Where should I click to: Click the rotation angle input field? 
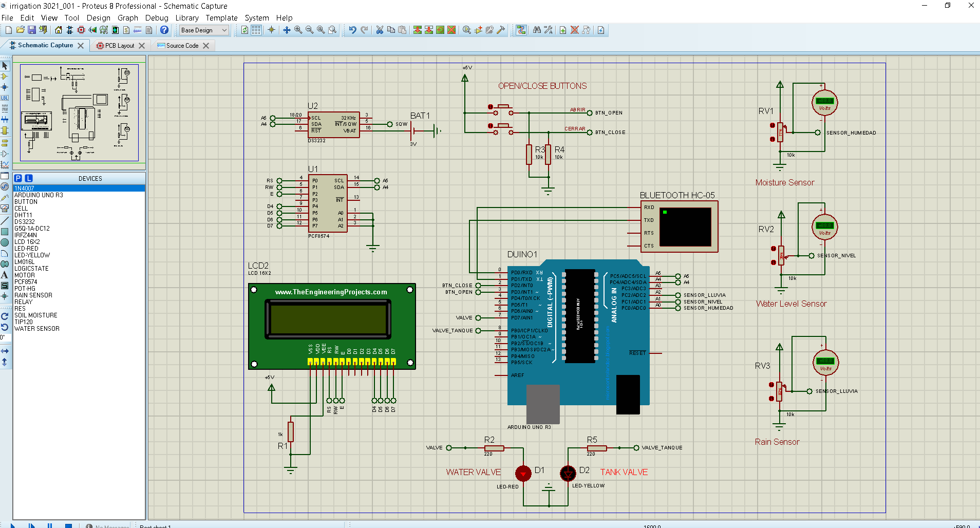click(x=5, y=337)
